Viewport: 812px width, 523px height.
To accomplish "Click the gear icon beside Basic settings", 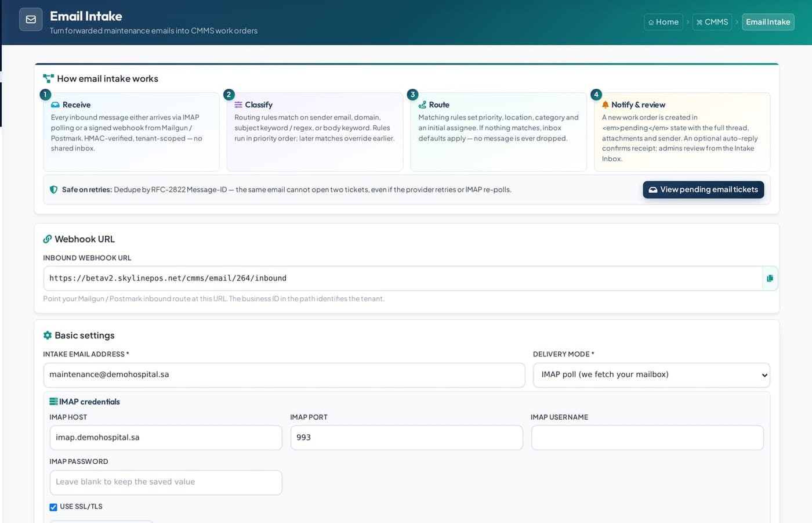I will (48, 336).
